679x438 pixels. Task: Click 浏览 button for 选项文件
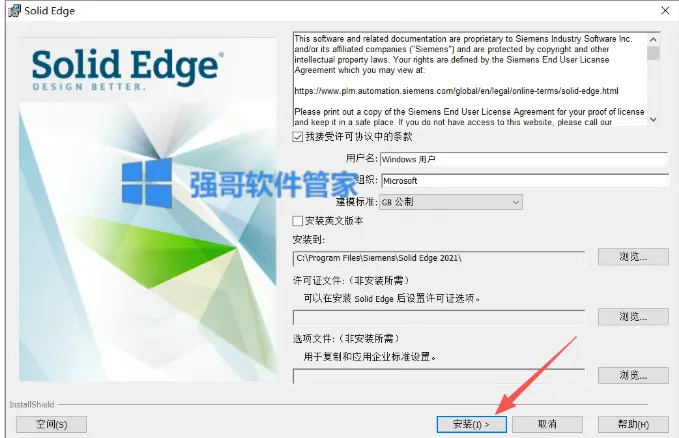point(633,376)
